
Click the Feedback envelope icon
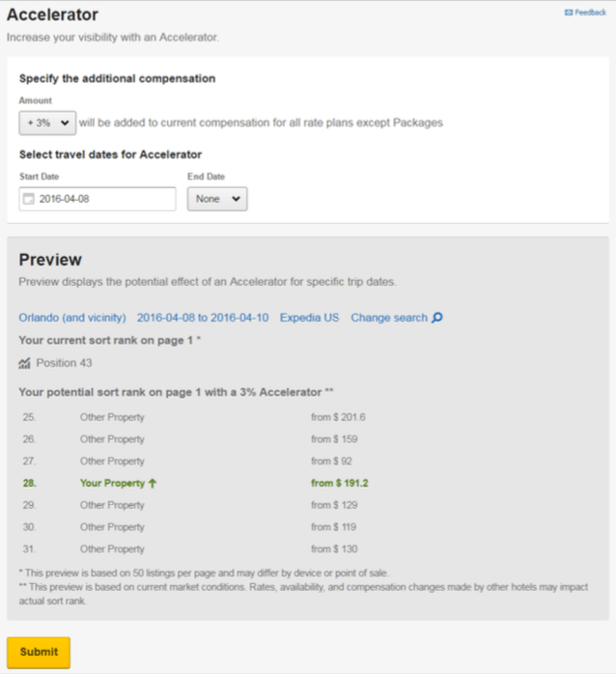(x=569, y=13)
